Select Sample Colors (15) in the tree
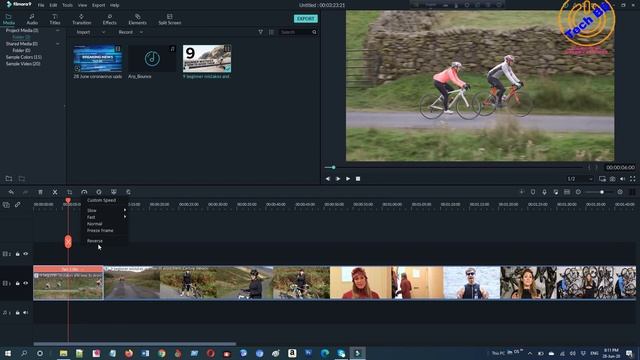Viewport: 640px width, 360px height. pyautogui.click(x=24, y=57)
